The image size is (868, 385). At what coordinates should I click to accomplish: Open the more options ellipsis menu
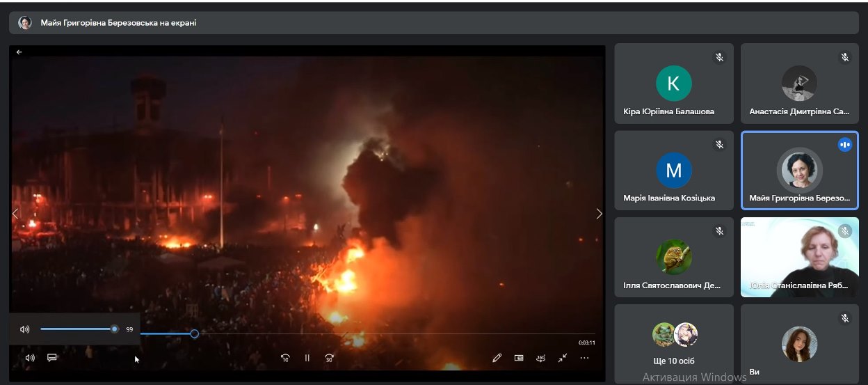[x=584, y=358]
